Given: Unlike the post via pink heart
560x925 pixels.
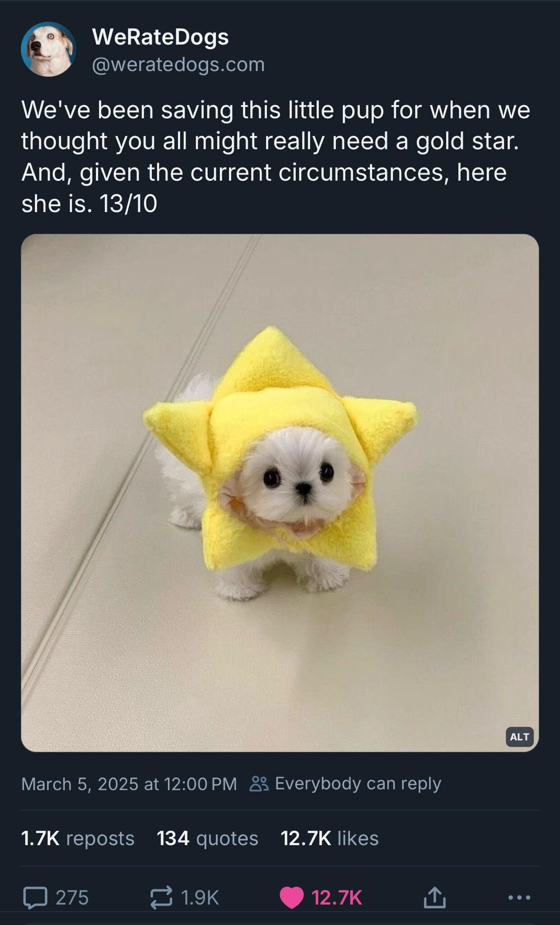Looking at the screenshot, I should (x=291, y=897).
